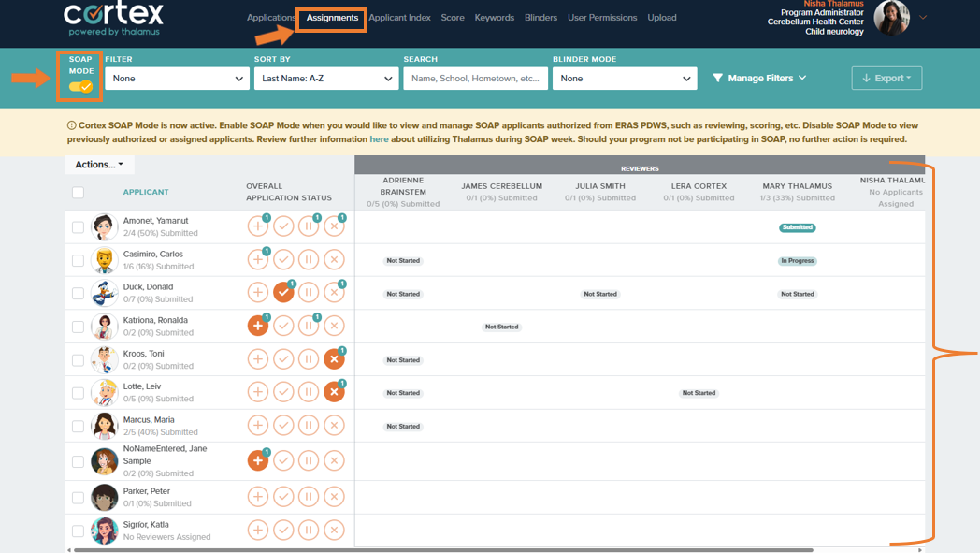Viewport: 980px width, 553px height.
Task: Click the X reject icon for Duck, Donald
Action: click(335, 292)
